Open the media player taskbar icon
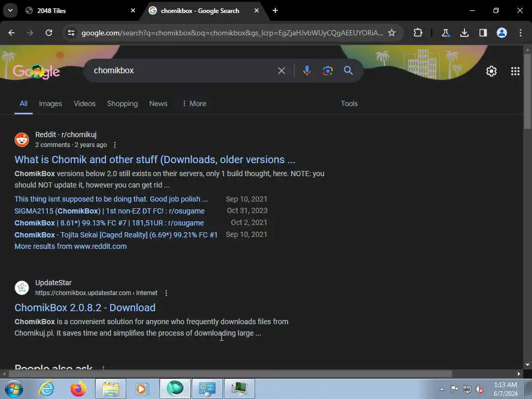The width and height of the screenshot is (532, 399). [142, 389]
